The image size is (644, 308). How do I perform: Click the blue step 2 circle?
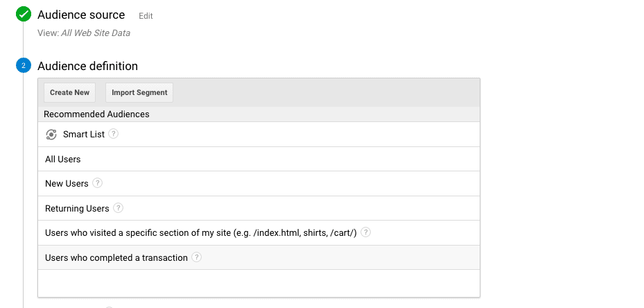point(24,66)
